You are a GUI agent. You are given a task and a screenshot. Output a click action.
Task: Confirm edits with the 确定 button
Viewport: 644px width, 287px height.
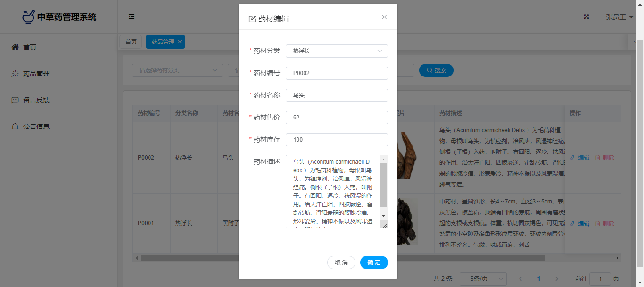coord(374,262)
